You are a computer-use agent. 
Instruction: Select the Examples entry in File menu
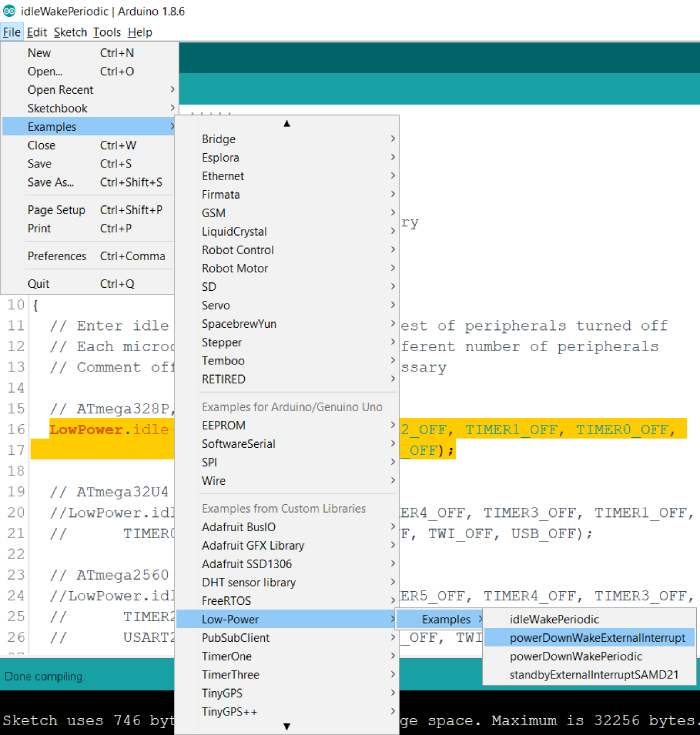[89, 127]
